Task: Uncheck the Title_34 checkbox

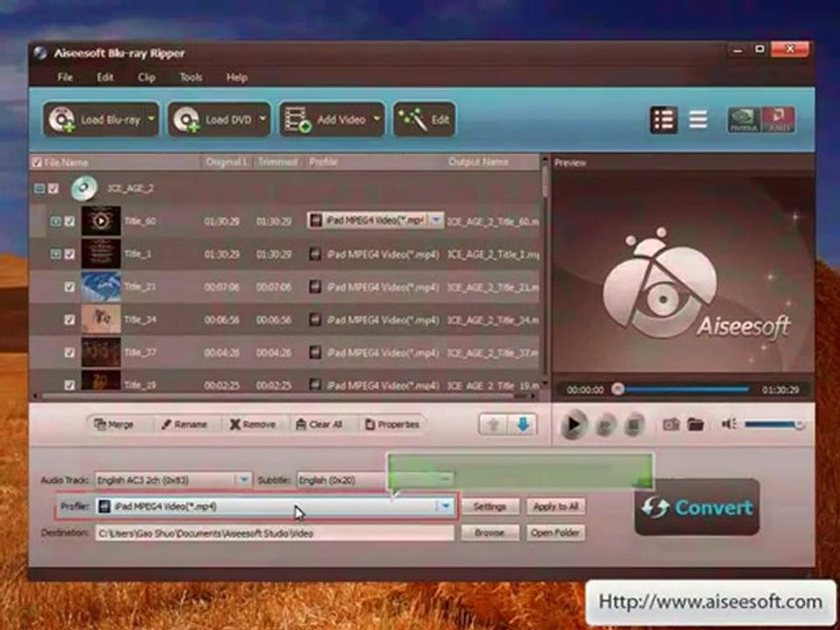Action: pyautogui.click(x=70, y=320)
